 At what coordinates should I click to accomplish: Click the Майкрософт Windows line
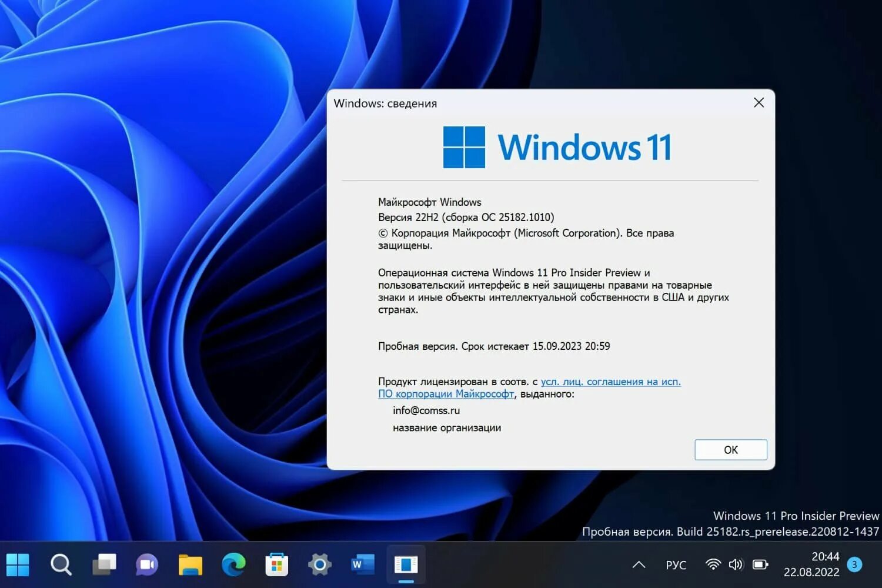(429, 202)
